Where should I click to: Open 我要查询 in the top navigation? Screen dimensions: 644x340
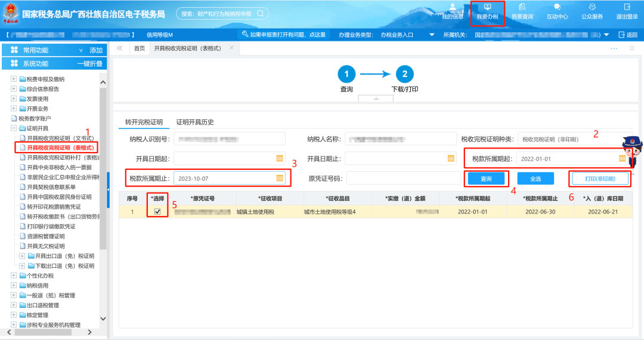tap(522, 11)
